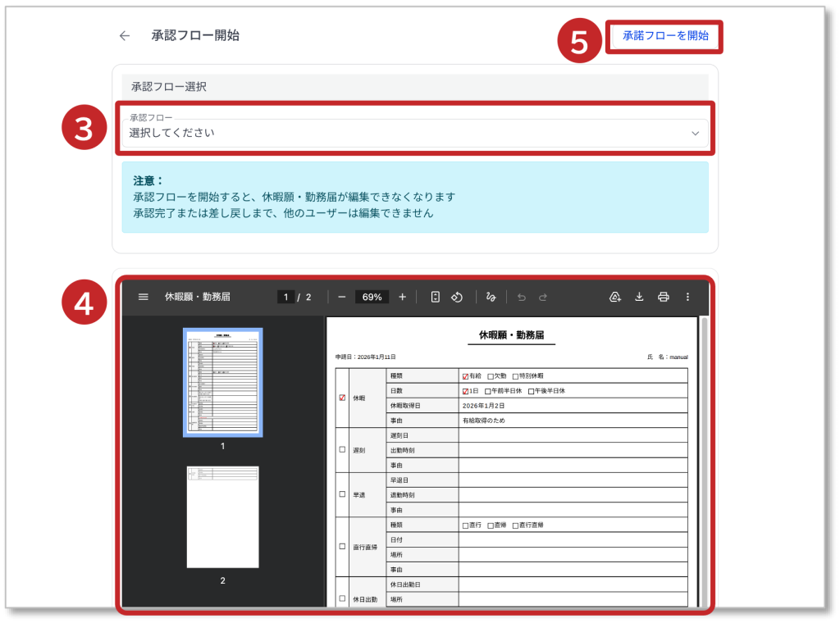Click the dropdown chevron in 承認フロー field
The width and height of the screenshot is (840, 623).
695,133
